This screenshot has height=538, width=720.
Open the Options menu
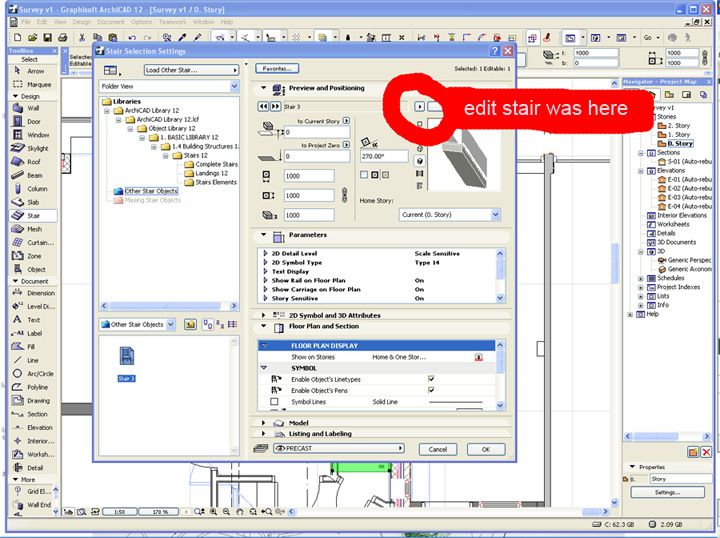click(141, 22)
